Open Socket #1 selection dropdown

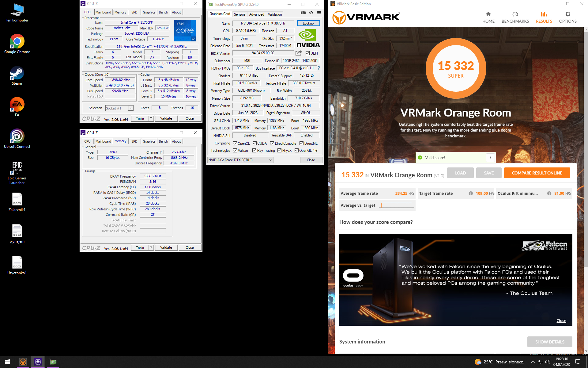pos(119,108)
